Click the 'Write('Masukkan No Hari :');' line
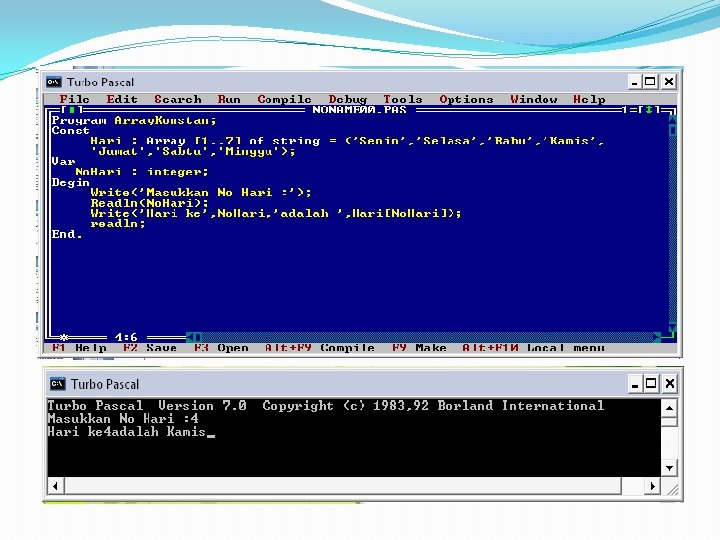Screen dimensions: 720x540 pos(201,192)
